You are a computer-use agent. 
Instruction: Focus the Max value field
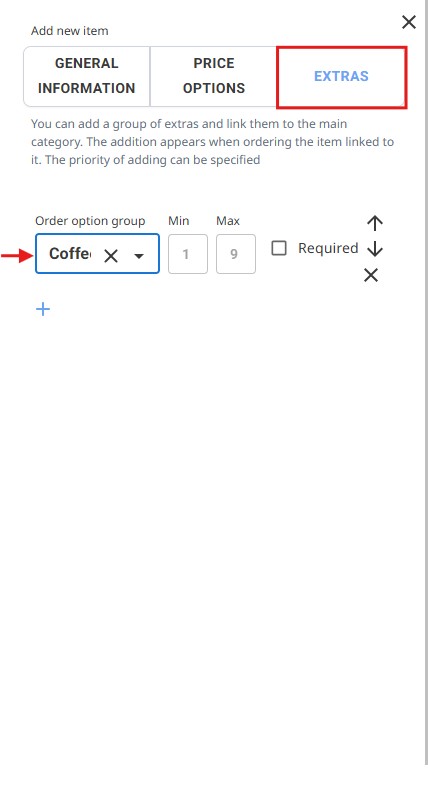pyautogui.click(x=236, y=254)
